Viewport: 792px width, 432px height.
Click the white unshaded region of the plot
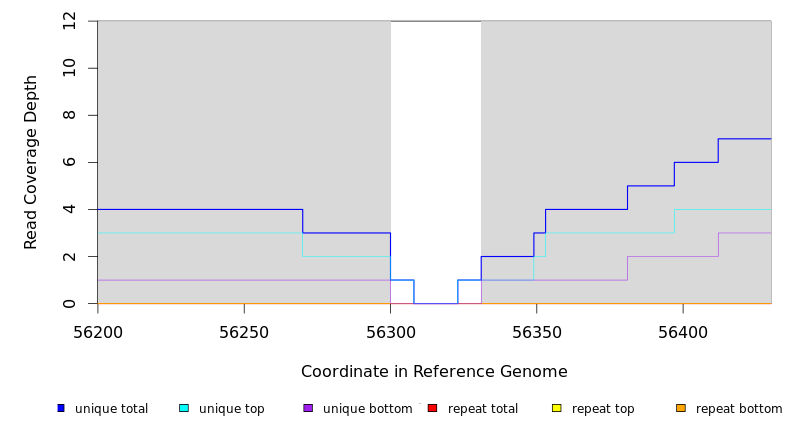(435, 150)
